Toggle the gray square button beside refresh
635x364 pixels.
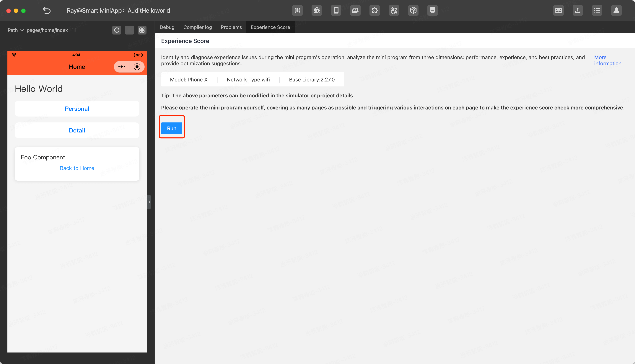[129, 30]
